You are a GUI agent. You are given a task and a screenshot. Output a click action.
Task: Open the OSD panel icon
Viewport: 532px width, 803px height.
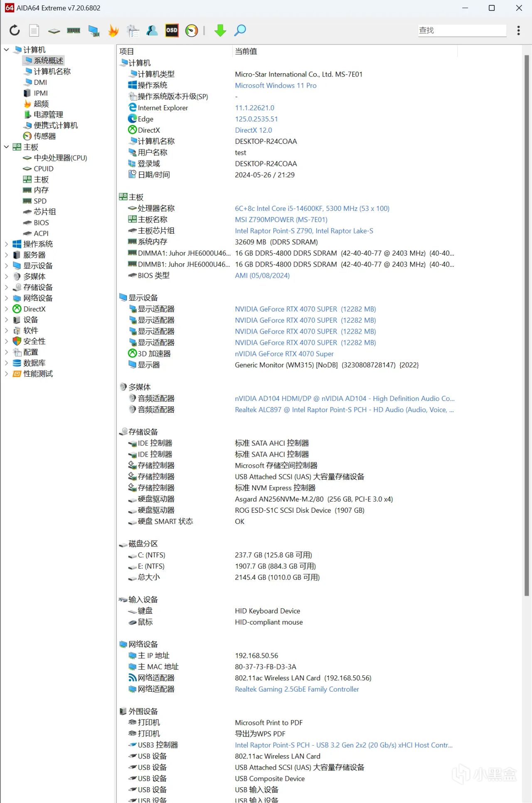click(x=172, y=30)
